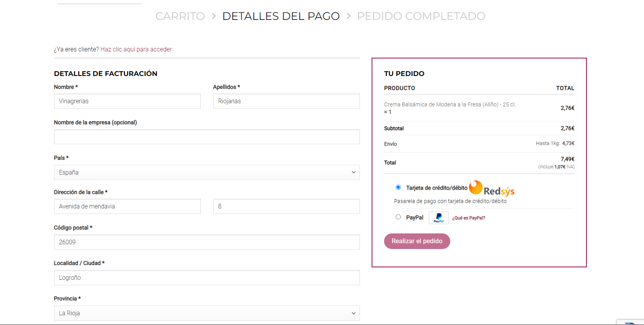Screen dimensions: 644x325
Task: Click the empty Nombre de la empresa field
Action: click(207, 137)
